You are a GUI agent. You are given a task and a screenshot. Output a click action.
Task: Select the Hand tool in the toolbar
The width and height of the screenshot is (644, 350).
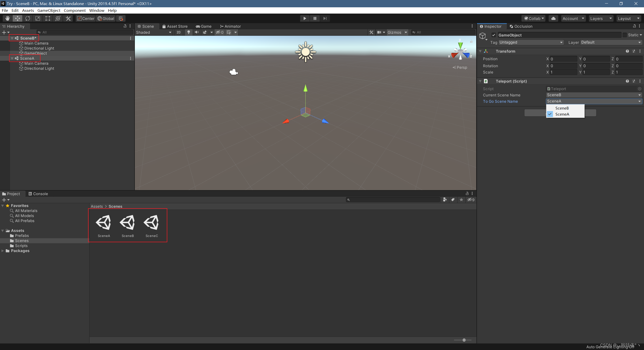pos(7,18)
